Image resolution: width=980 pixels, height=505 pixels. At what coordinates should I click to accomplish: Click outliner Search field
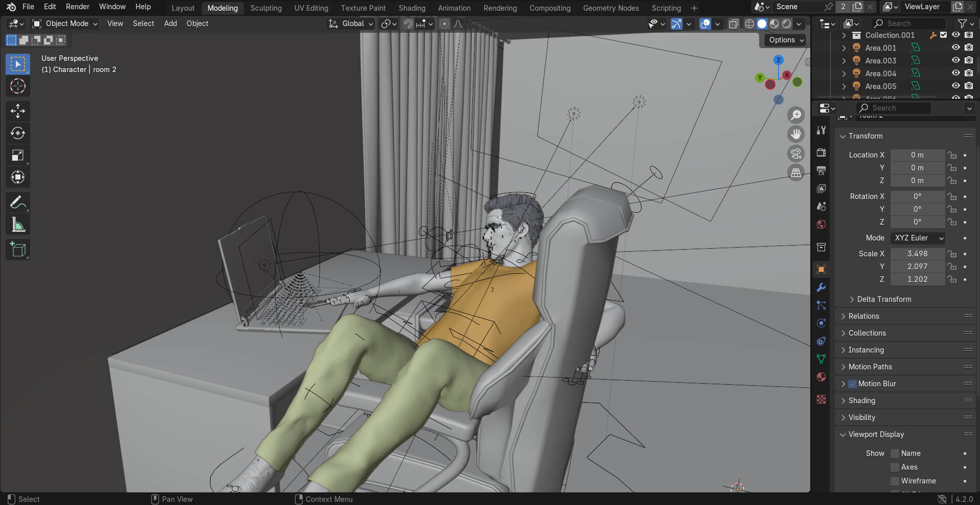[908, 24]
